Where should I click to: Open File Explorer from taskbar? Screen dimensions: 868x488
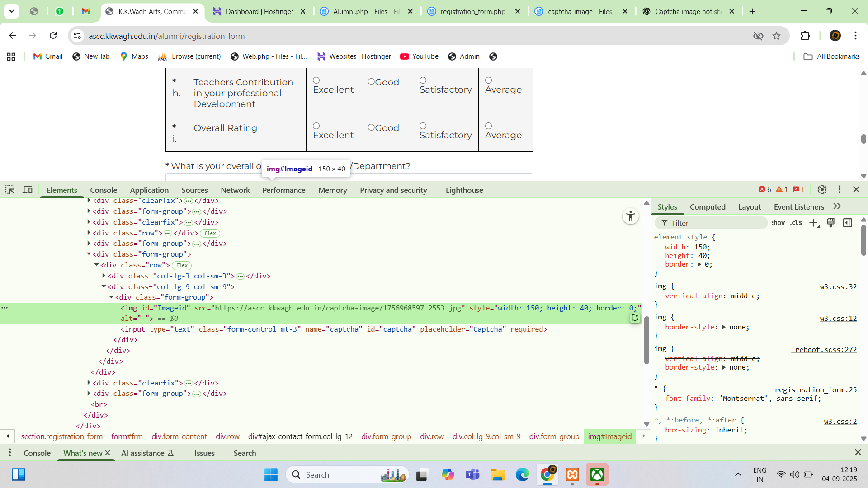click(x=497, y=474)
